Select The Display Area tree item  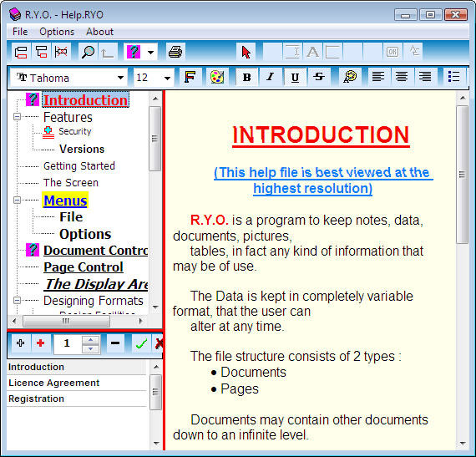coord(96,284)
